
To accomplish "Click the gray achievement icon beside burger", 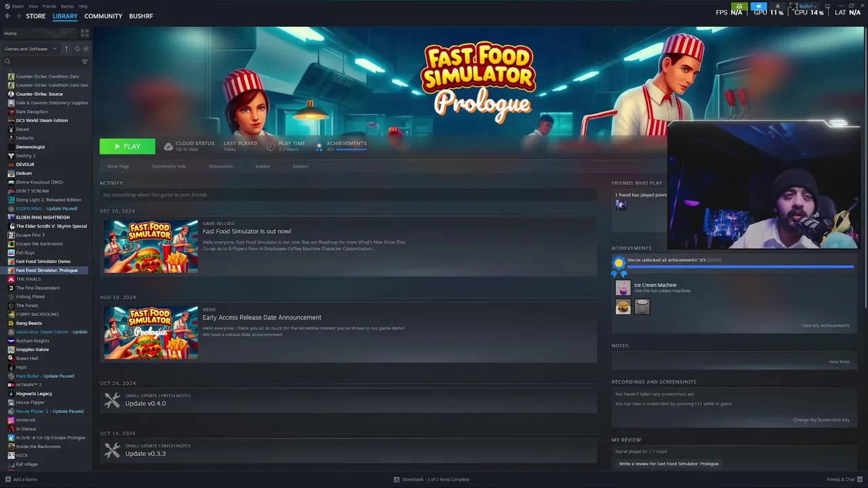I will coord(642,307).
